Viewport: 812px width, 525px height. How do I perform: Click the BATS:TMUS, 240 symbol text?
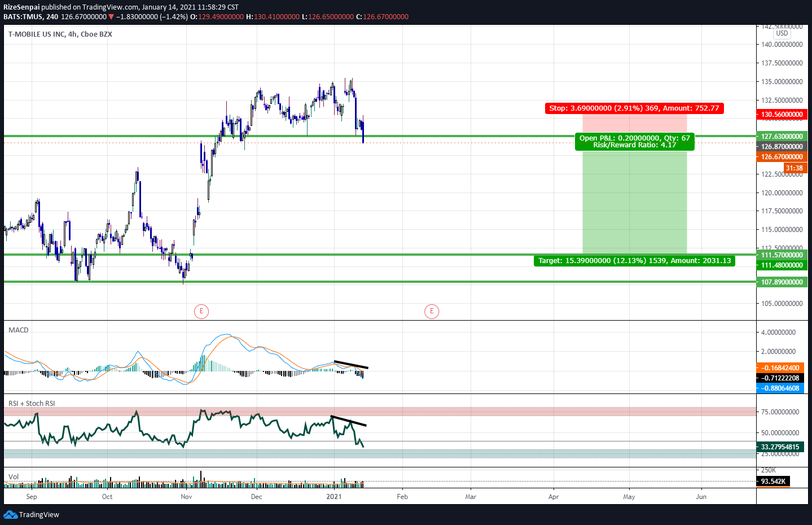(x=30, y=17)
